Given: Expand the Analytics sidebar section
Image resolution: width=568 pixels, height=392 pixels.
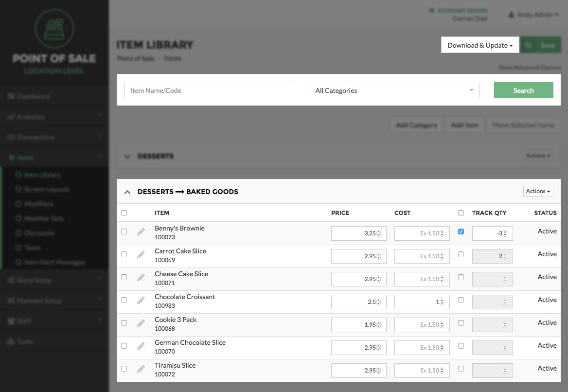Looking at the screenshot, I should tap(54, 117).
